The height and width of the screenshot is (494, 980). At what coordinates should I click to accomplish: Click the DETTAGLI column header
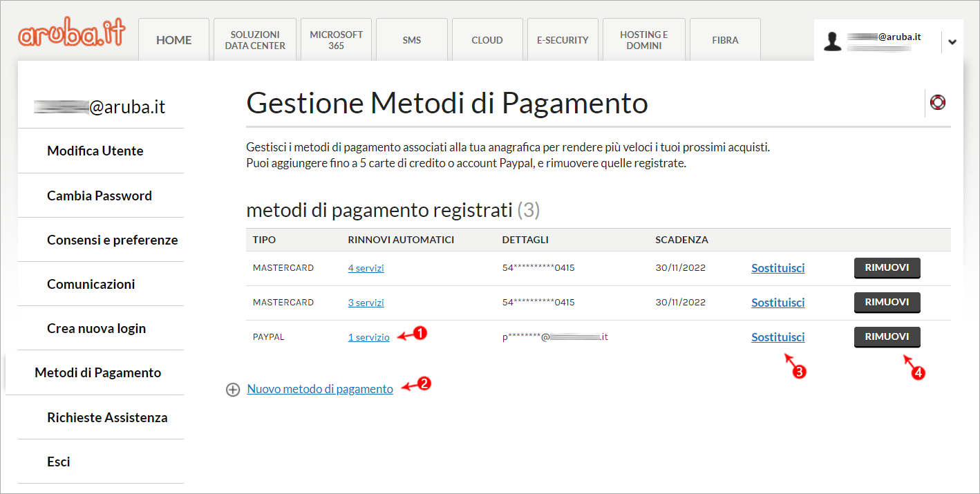tap(525, 240)
